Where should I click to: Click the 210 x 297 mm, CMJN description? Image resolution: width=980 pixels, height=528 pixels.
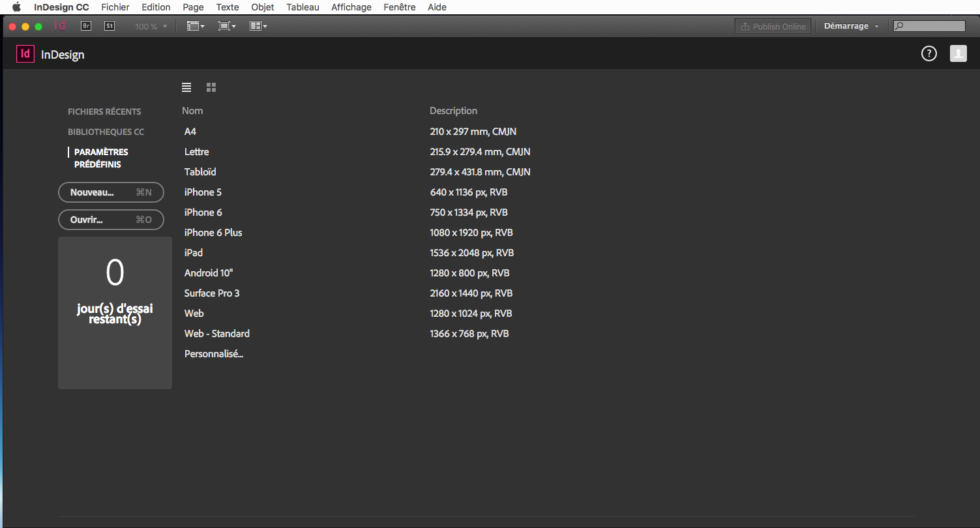click(x=473, y=132)
